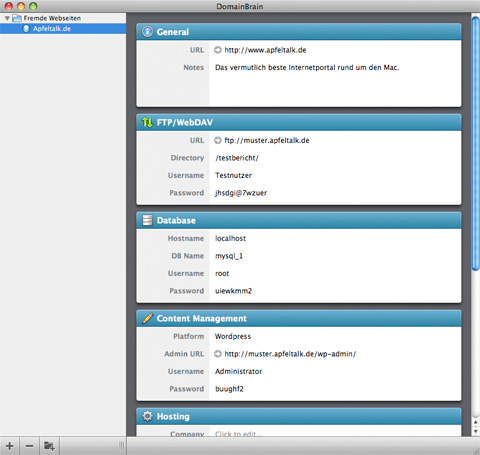Click the scrollbar down arrow
Screen dimensions: 480x455
[476, 432]
